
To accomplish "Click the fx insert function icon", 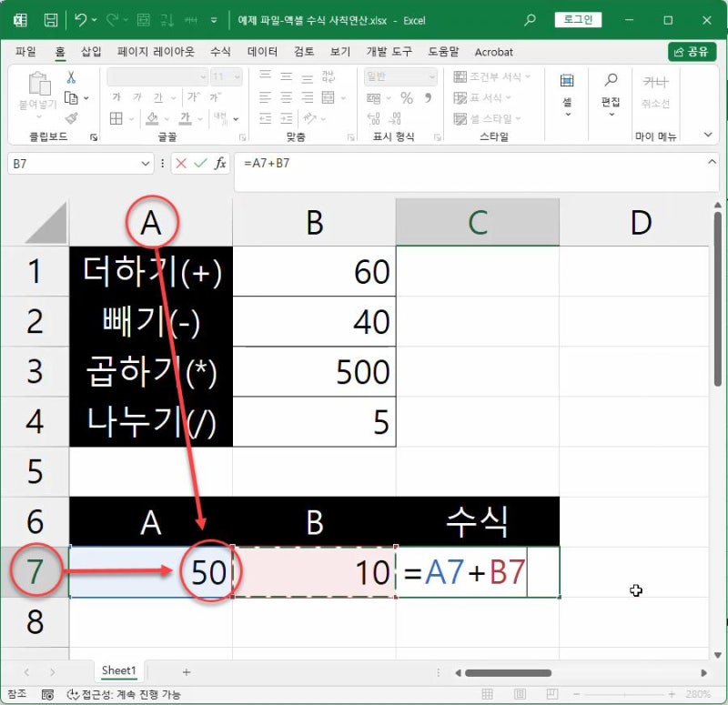I will (x=220, y=164).
